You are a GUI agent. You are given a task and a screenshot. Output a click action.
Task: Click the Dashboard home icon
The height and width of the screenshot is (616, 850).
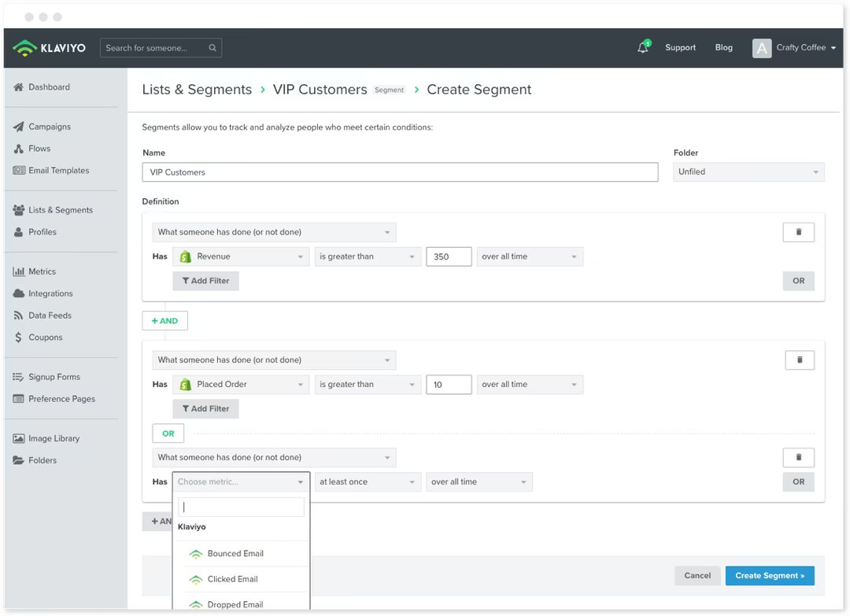tap(18, 87)
